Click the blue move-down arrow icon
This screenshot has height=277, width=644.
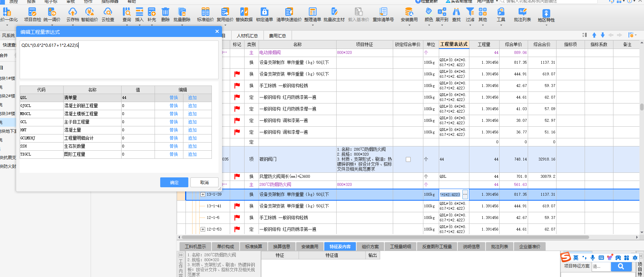(x=603, y=35)
